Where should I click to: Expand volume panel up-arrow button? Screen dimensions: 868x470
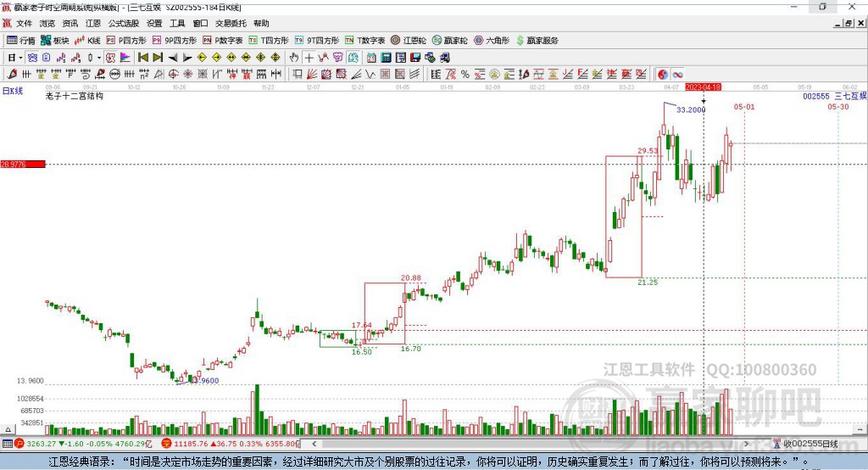point(8,429)
